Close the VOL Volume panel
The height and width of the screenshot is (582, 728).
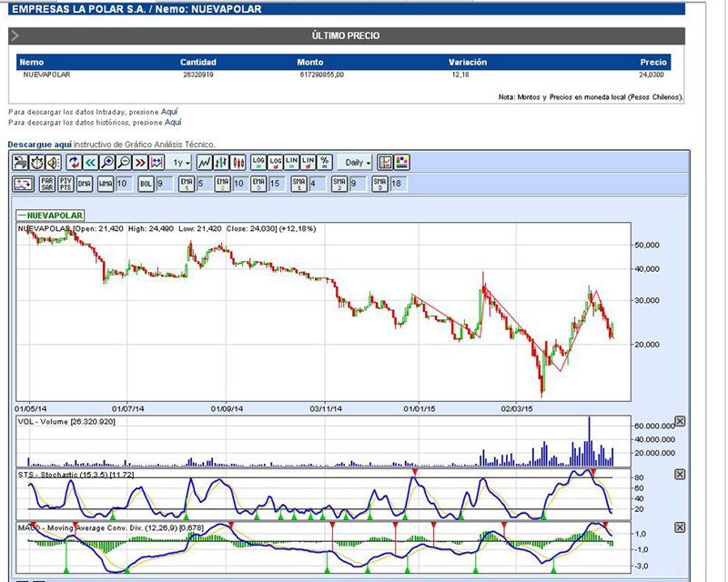(680, 421)
